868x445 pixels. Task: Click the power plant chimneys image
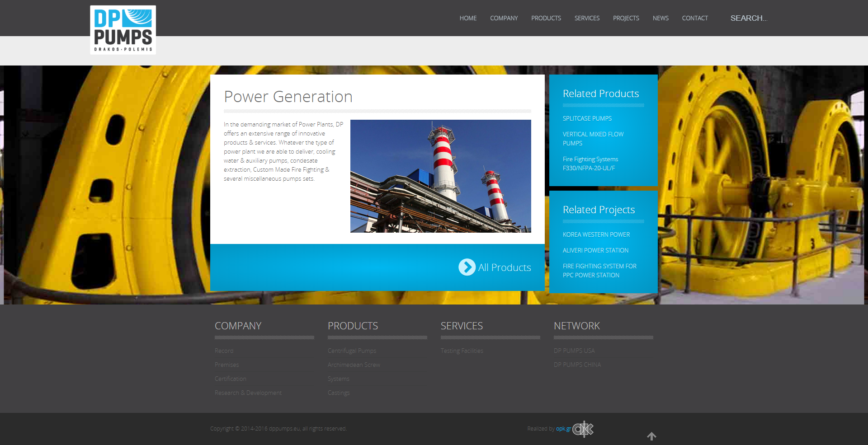click(x=440, y=176)
